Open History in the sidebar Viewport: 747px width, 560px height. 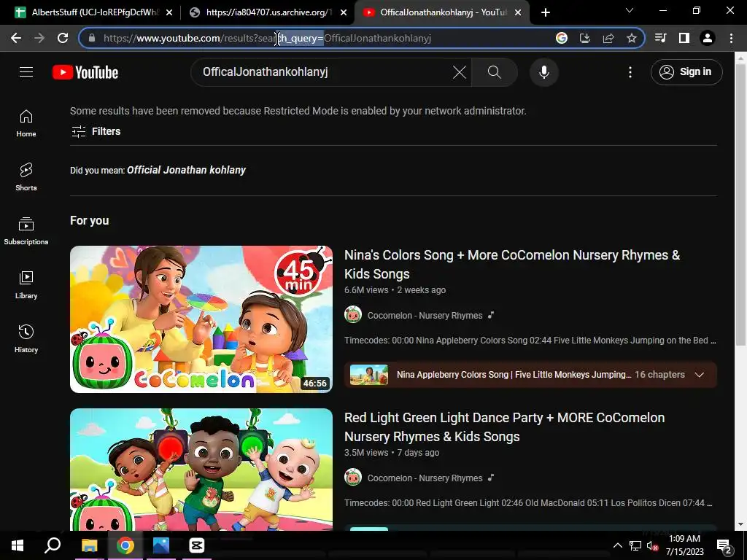point(26,338)
